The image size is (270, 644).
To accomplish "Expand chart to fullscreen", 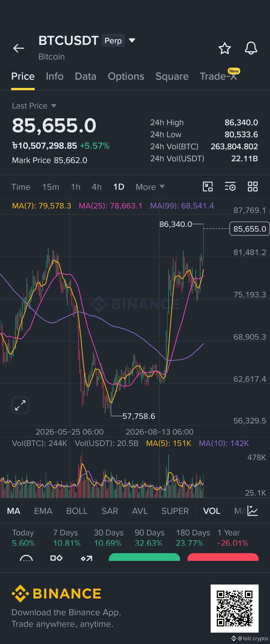I will pos(20,405).
